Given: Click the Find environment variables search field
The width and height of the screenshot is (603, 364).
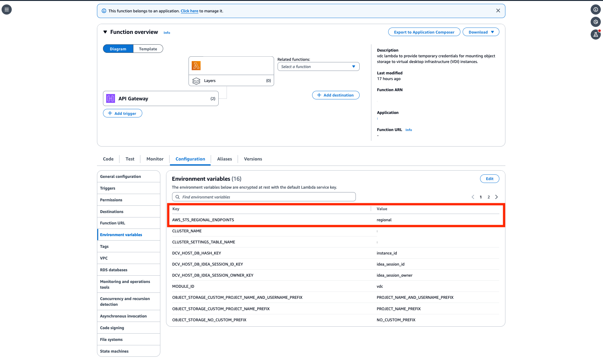Looking at the screenshot, I should point(264,197).
